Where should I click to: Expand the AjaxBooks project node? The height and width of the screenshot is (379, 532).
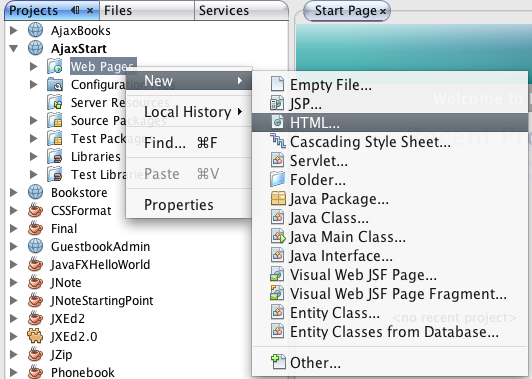14,30
